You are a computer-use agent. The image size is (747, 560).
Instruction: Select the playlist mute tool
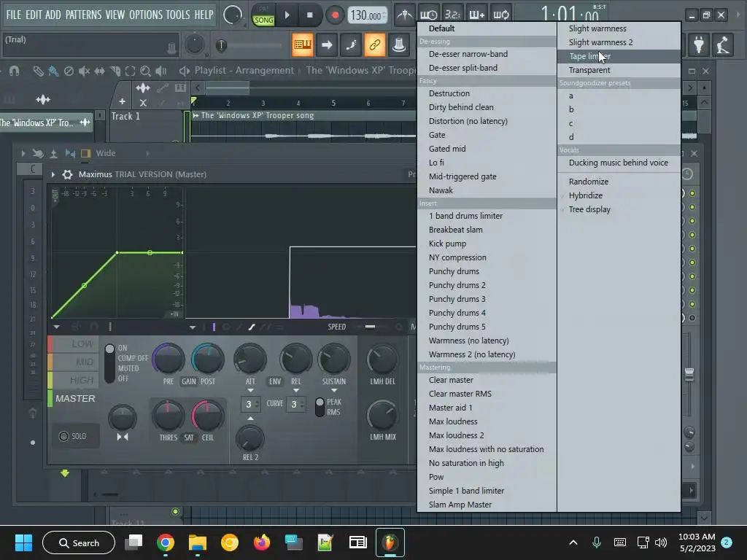coord(84,71)
